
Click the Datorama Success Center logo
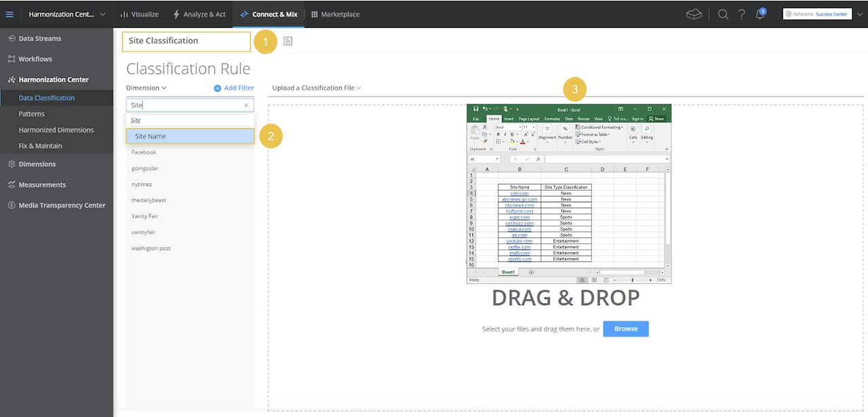[816, 14]
